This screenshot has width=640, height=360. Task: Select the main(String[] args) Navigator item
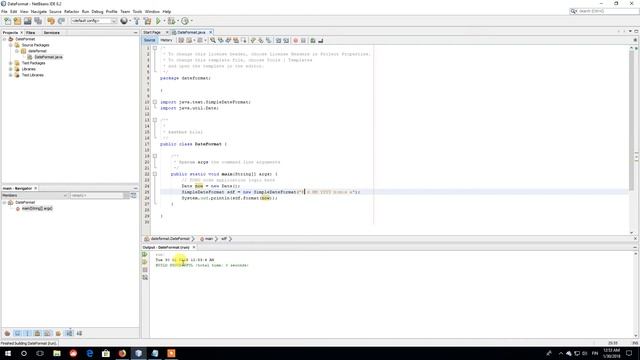37,209
